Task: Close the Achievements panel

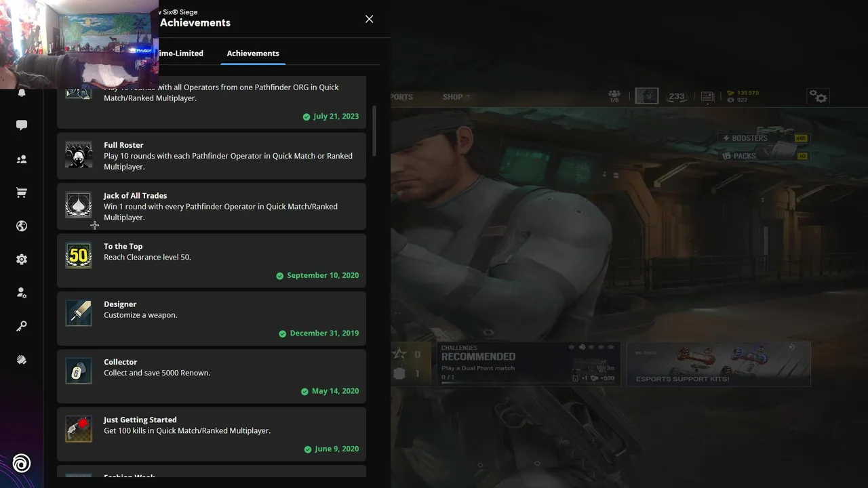Action: [369, 19]
